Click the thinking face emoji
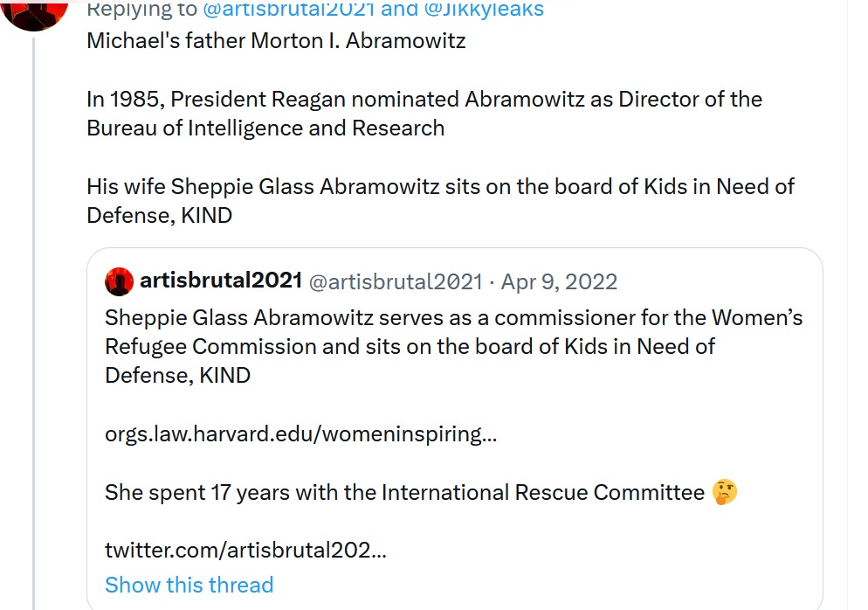 [x=725, y=492]
